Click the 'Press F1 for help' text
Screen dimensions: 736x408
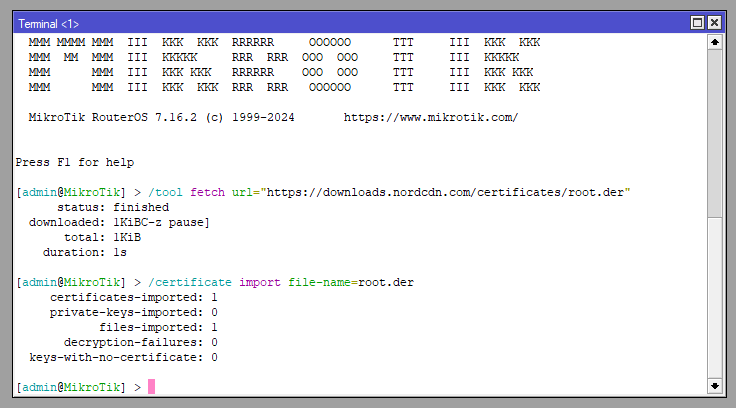point(75,162)
